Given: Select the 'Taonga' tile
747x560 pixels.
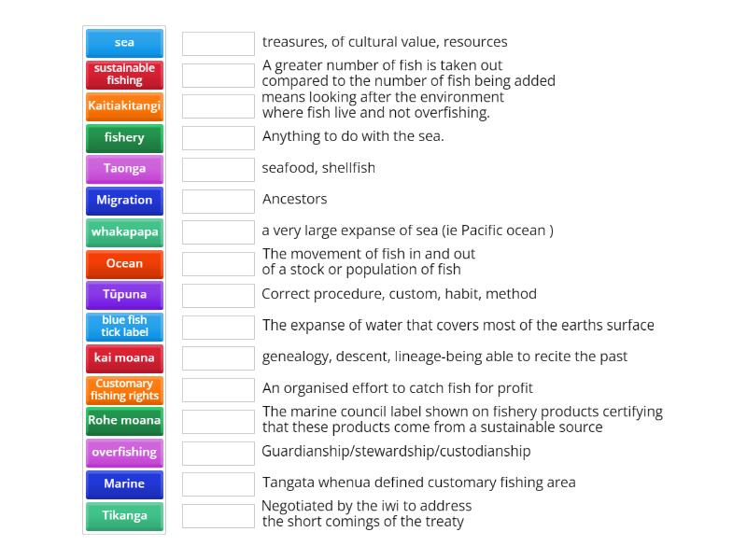Looking at the screenshot, I should [x=124, y=169].
